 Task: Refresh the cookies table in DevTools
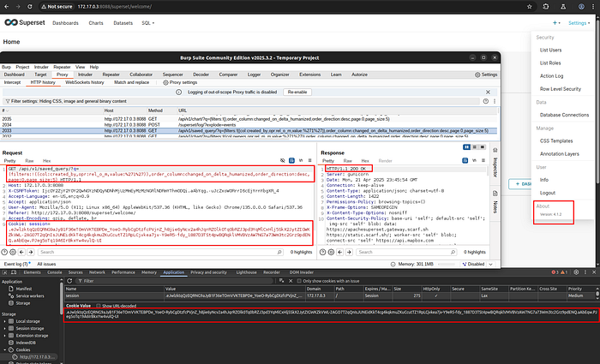click(69, 281)
